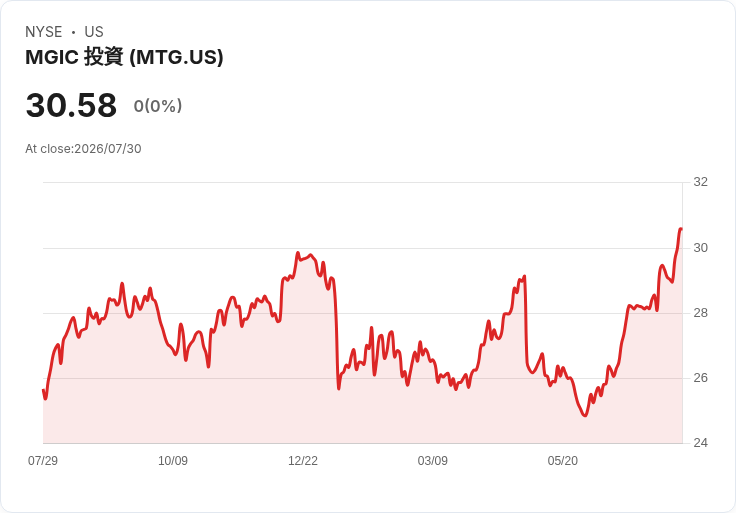
Task: Click the latest peak at chart's right end
Action: (681, 229)
